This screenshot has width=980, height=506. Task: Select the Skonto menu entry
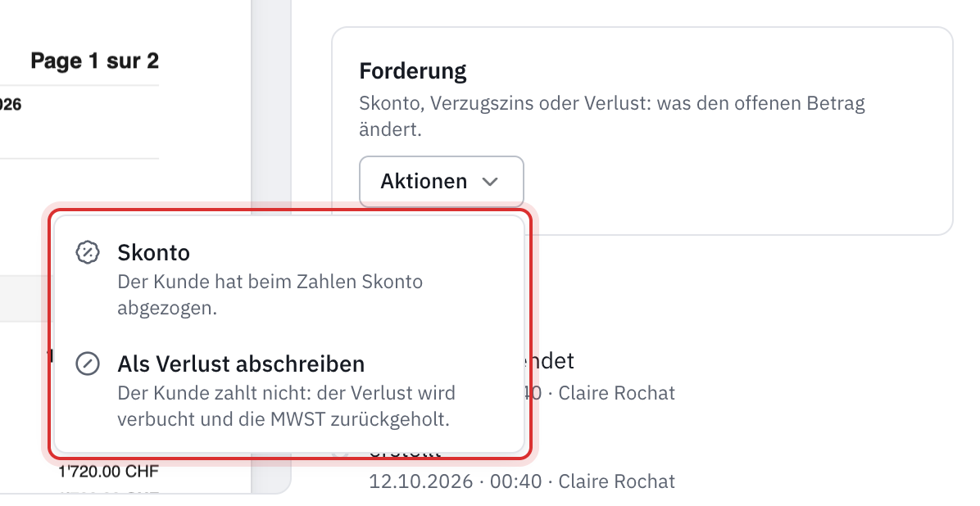(x=288, y=279)
